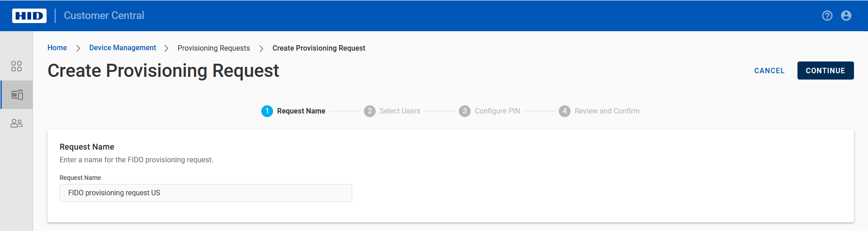Click chevron between Home and Device Management
The image size is (868, 231).
(x=78, y=48)
